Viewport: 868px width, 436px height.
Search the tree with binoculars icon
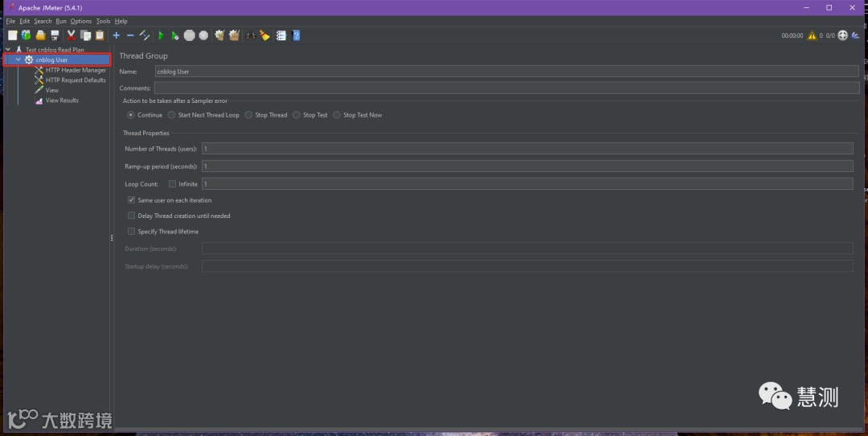(x=251, y=35)
